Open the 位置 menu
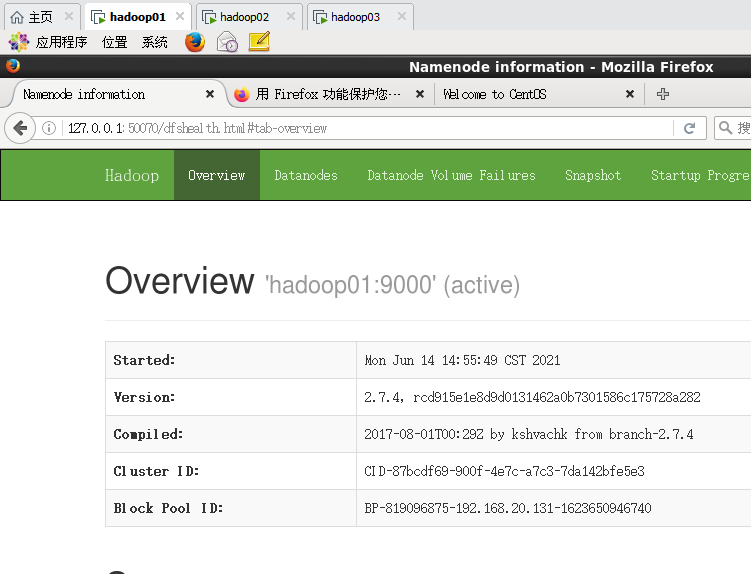The image size is (751, 574). point(114,42)
